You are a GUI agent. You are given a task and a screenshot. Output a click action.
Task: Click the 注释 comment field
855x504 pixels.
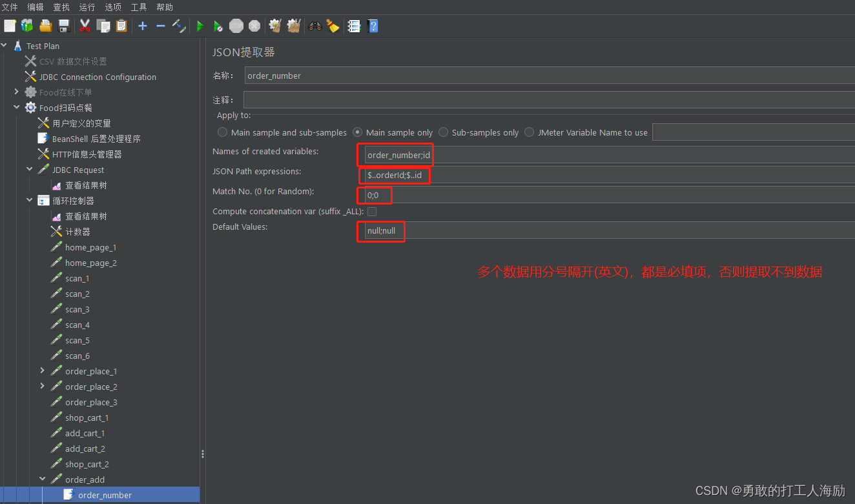549,100
